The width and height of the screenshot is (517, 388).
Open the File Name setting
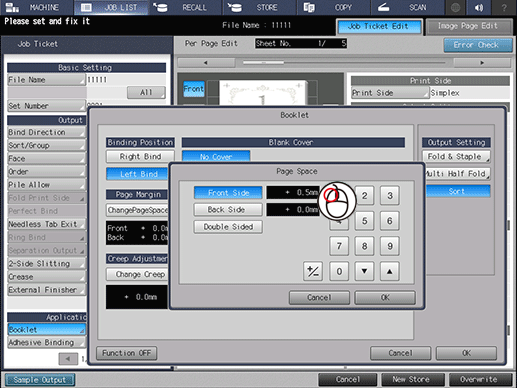[46, 80]
